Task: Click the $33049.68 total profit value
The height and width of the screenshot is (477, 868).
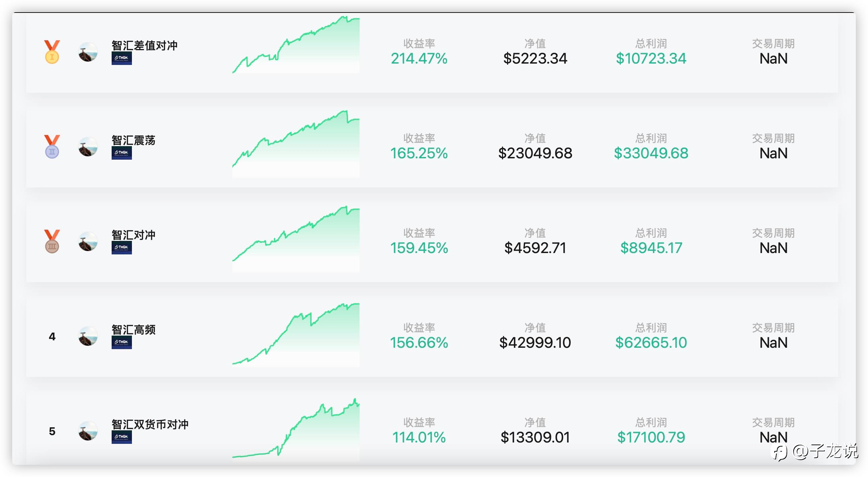Action: coord(651,153)
